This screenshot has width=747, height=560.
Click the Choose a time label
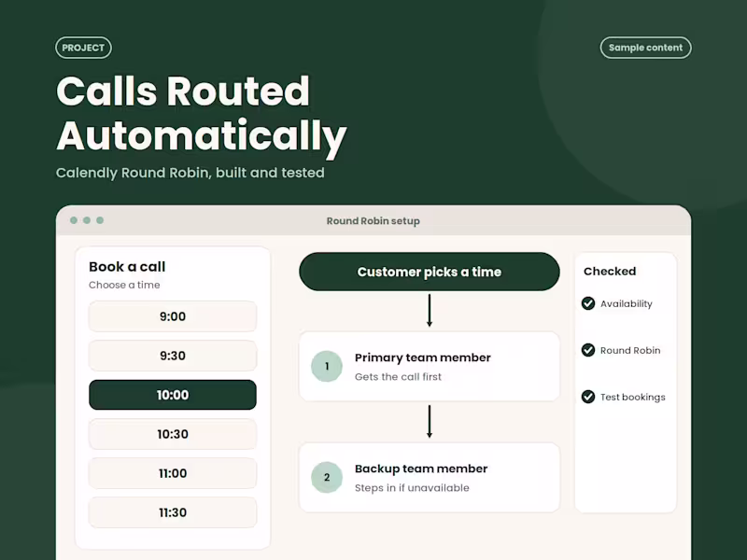click(124, 285)
